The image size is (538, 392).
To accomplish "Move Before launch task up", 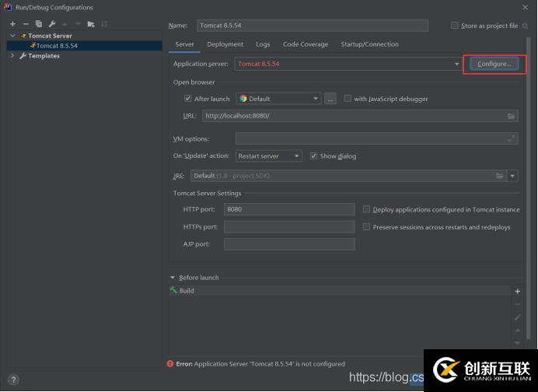I will 518,331.
